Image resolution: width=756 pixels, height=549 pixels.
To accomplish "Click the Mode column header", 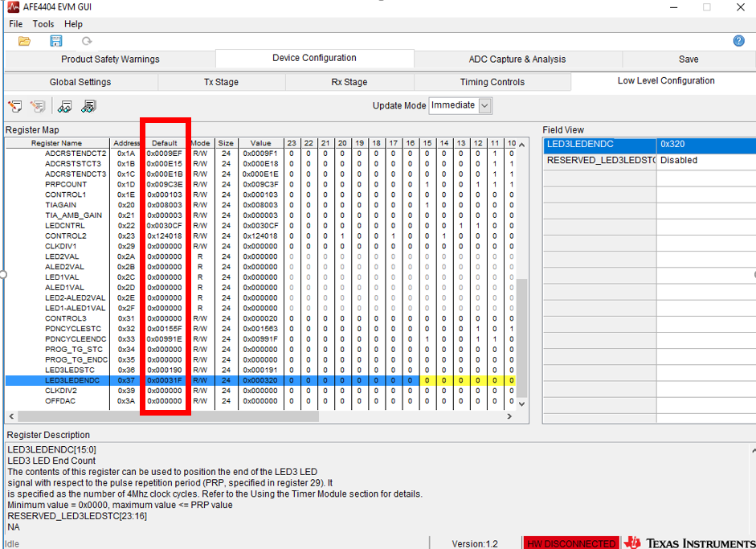I will pyautogui.click(x=200, y=143).
